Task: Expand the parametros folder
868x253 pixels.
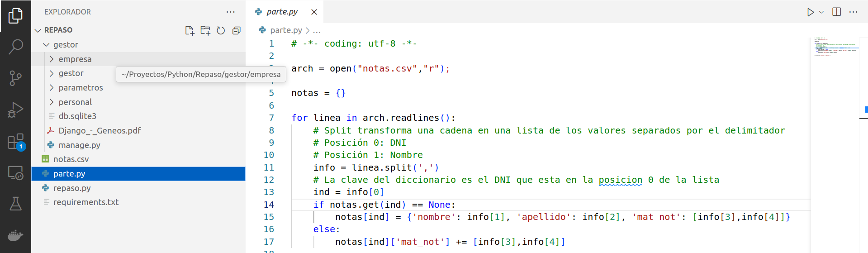Action: coord(81,88)
